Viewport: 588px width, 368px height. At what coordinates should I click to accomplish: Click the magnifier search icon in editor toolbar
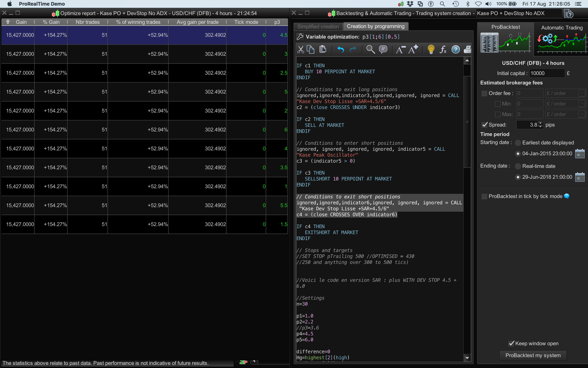(370, 49)
